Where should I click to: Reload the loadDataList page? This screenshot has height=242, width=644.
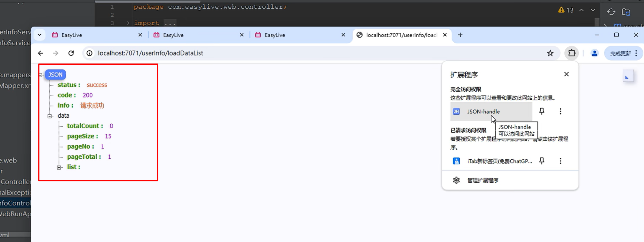pyautogui.click(x=71, y=53)
